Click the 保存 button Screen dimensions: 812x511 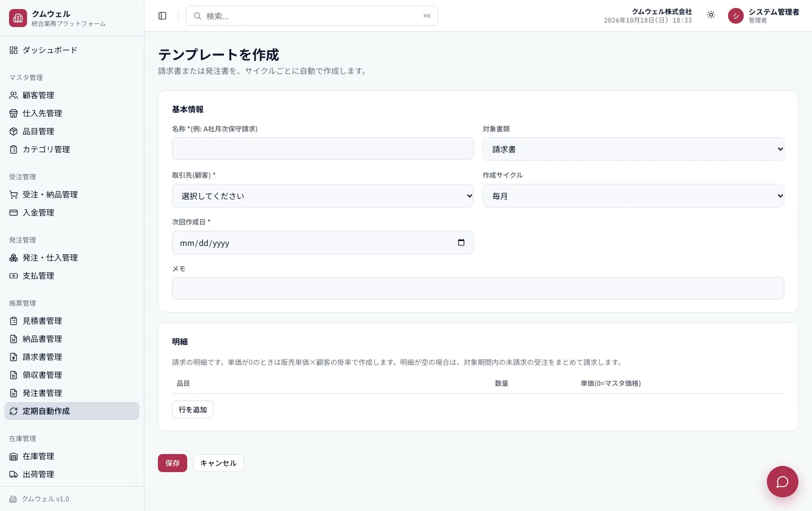pos(173,463)
